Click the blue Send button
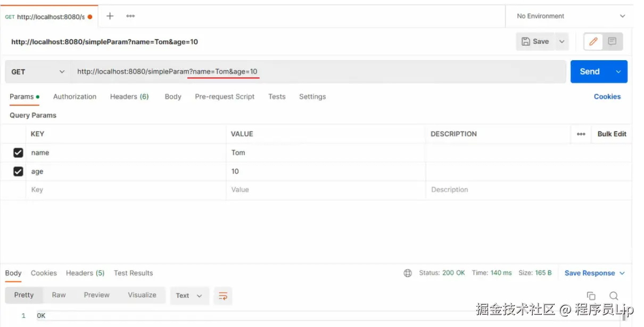644x327 pixels. pos(590,72)
